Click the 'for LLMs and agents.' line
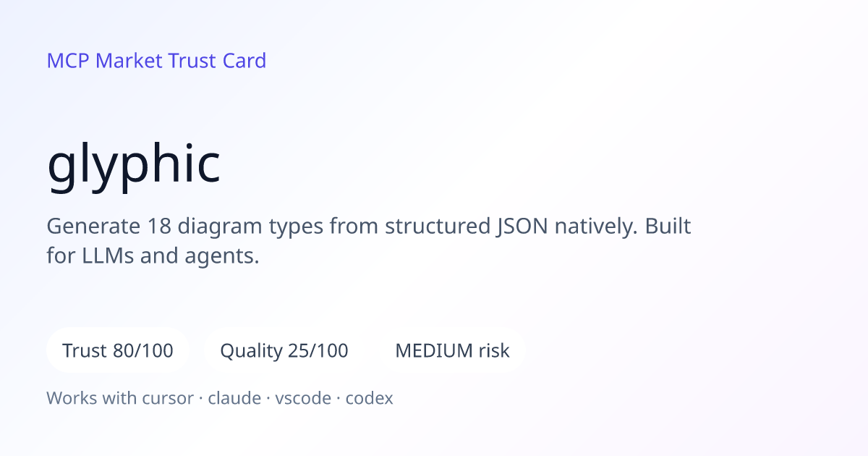Screen dimensions: 868x456 (x=153, y=256)
